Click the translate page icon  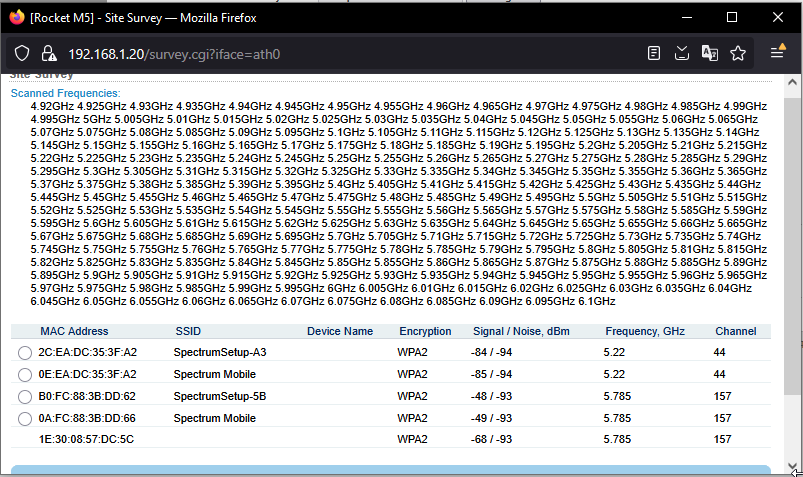(710, 53)
